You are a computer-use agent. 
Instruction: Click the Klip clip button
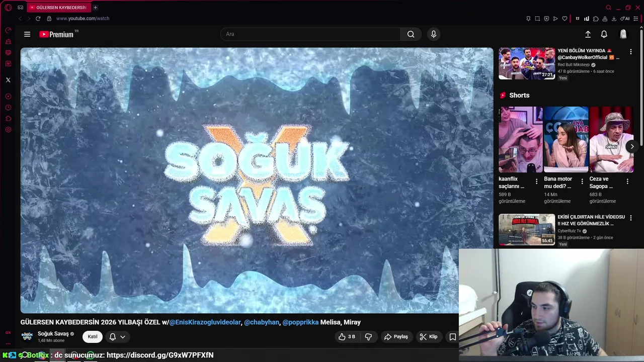[x=428, y=337]
